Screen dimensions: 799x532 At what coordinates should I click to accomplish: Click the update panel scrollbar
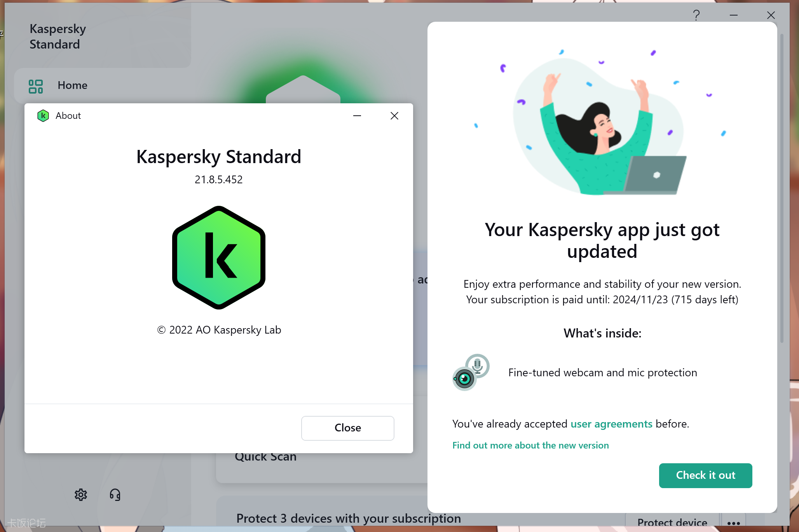782,189
